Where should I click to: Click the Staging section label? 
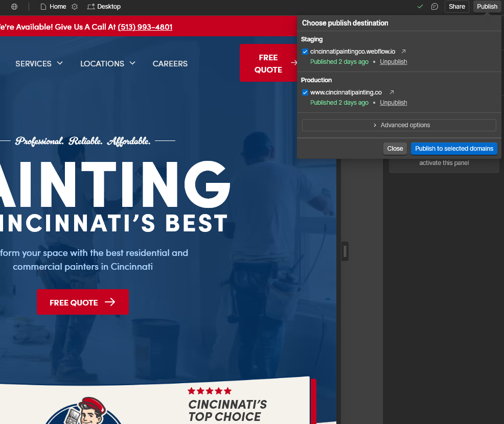[x=311, y=39]
